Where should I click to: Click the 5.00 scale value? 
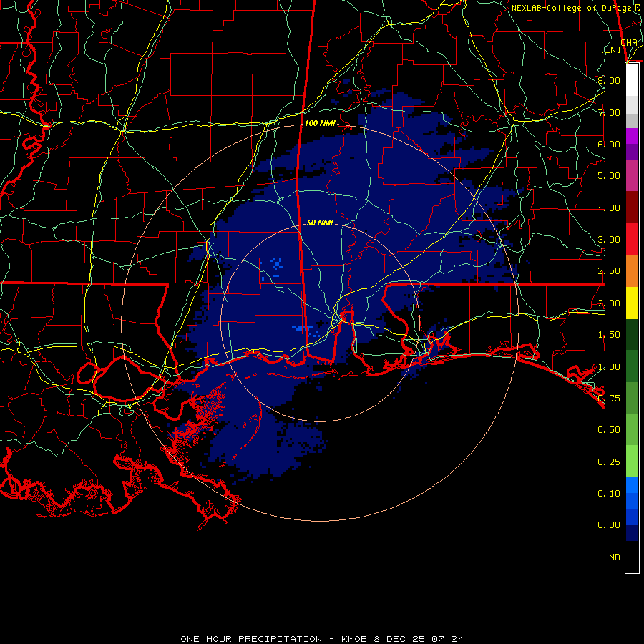pos(609,176)
